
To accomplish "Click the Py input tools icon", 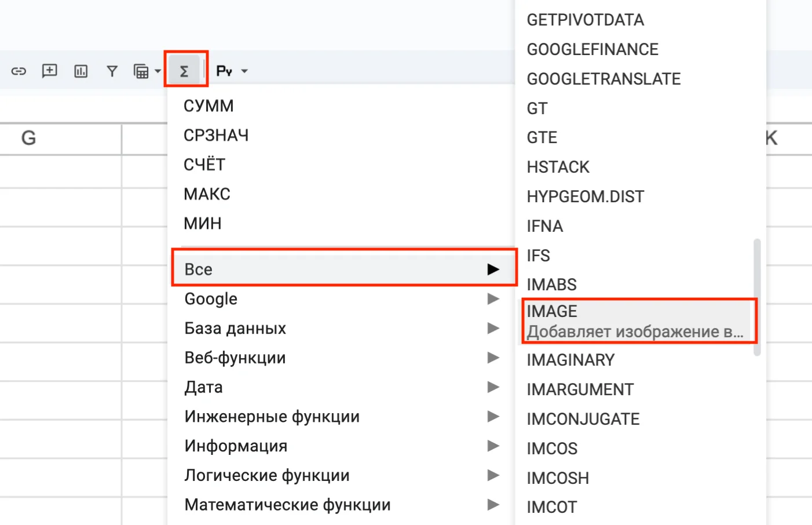I will pos(224,71).
